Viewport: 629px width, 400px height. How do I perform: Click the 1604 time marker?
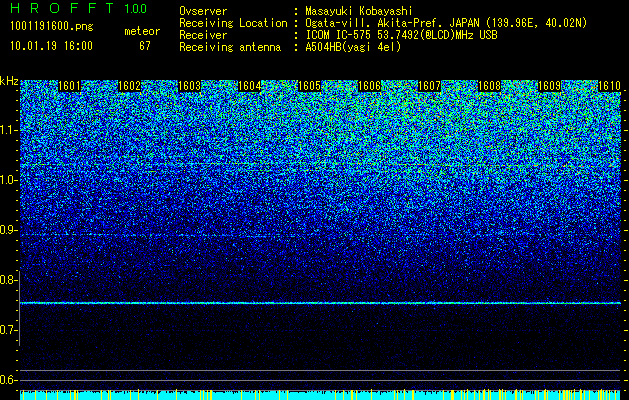(x=250, y=86)
